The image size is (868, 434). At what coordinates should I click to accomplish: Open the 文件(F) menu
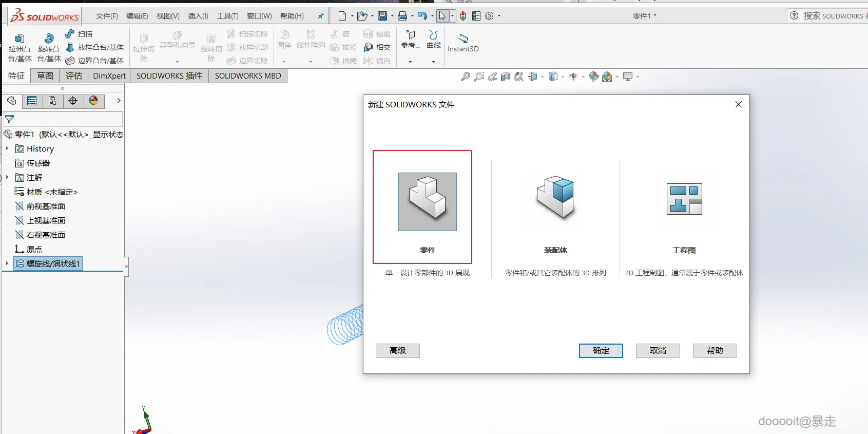tap(107, 16)
